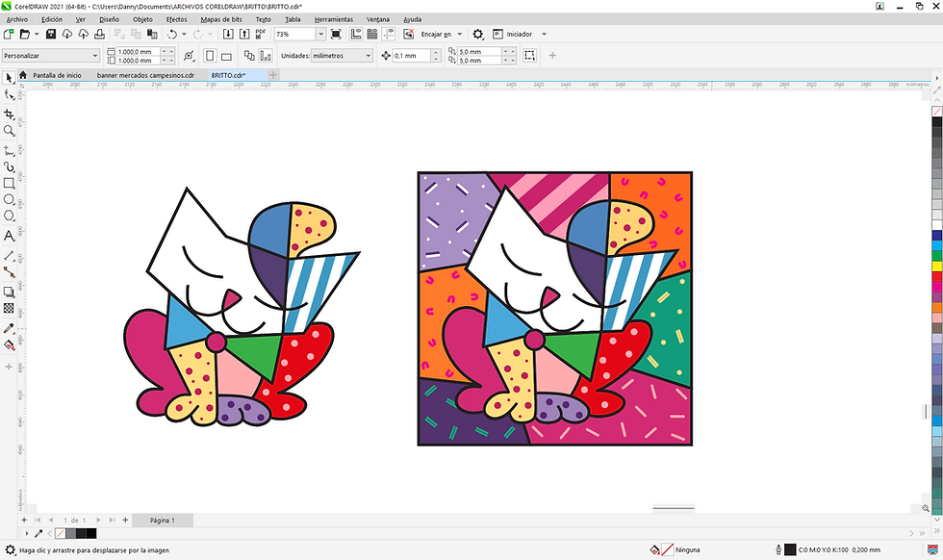
Task: Click the Print icon
Action: click(x=99, y=35)
